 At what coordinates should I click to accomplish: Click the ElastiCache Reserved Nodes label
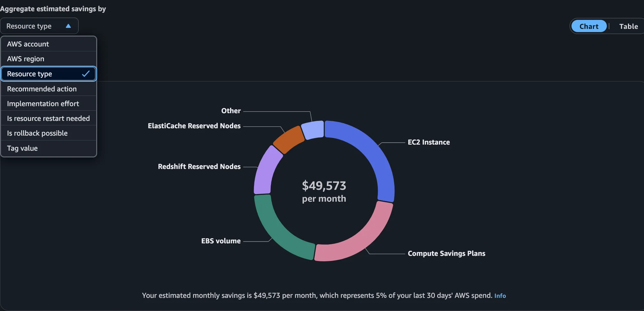pos(194,126)
